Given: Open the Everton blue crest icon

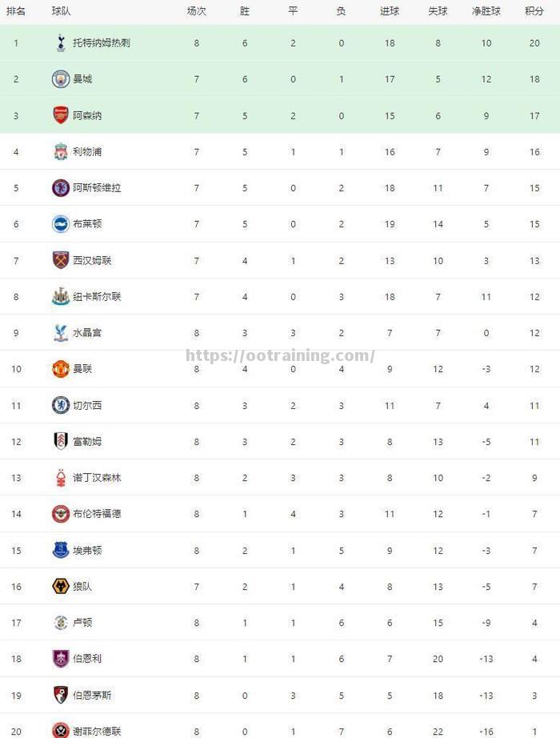Looking at the screenshot, I should pos(60,550).
